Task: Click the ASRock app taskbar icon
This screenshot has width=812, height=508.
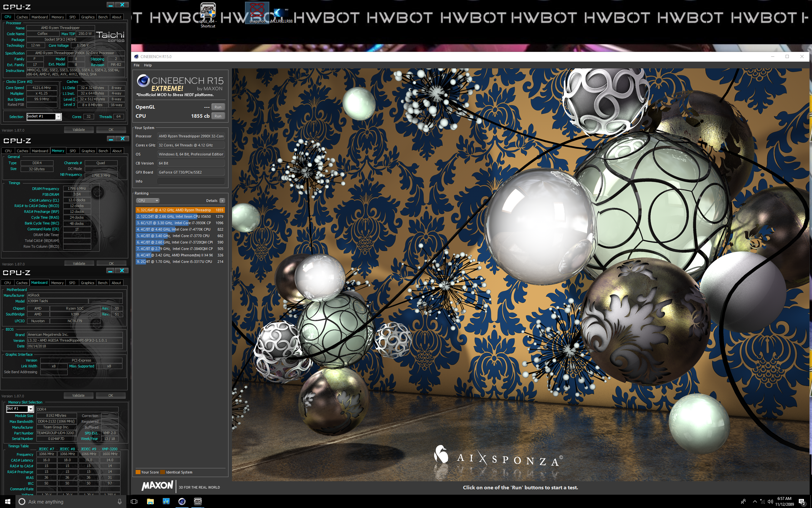Action: click(198, 501)
